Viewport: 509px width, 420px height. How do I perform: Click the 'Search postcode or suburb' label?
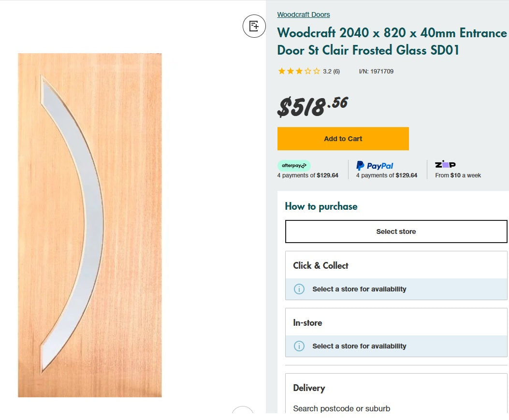coord(341,408)
